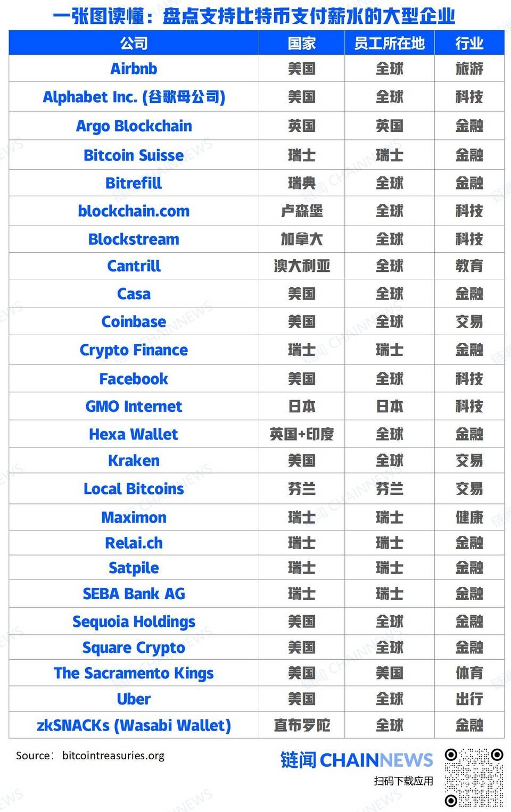
Task: Open the blockchain.com entry
Action: [134, 211]
